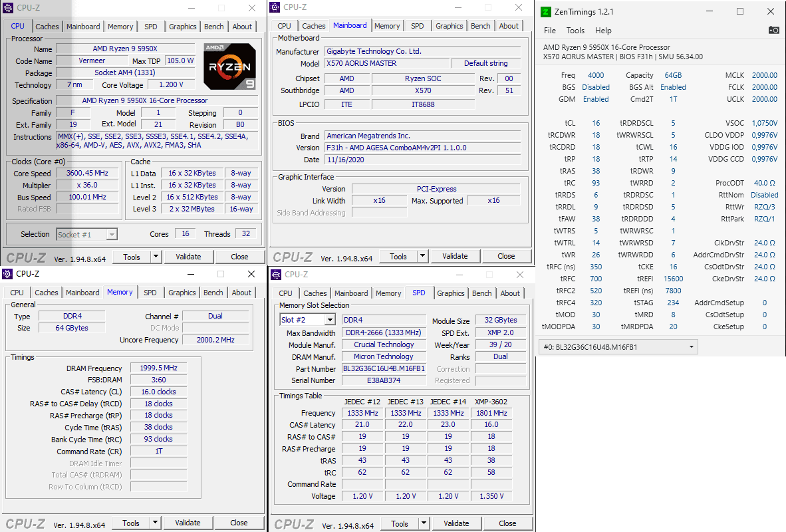Click the Manufacturer Gigabyte Technology field

423,51
